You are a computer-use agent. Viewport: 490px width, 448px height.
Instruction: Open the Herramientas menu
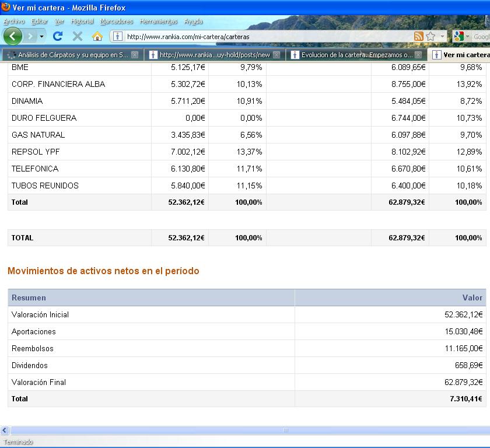pos(158,21)
